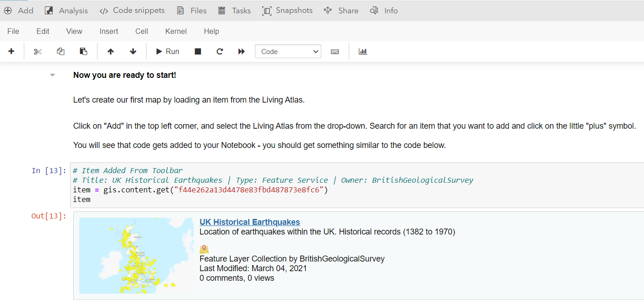The width and height of the screenshot is (644, 300).
Task: Click the In [13] input prompt
Action: (x=49, y=171)
